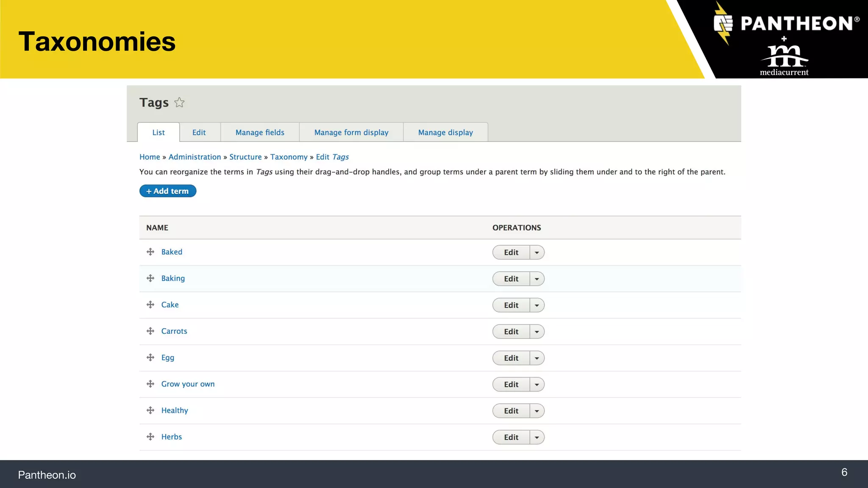Open the Cake term link
Screen dimensions: 868x488
click(170, 305)
